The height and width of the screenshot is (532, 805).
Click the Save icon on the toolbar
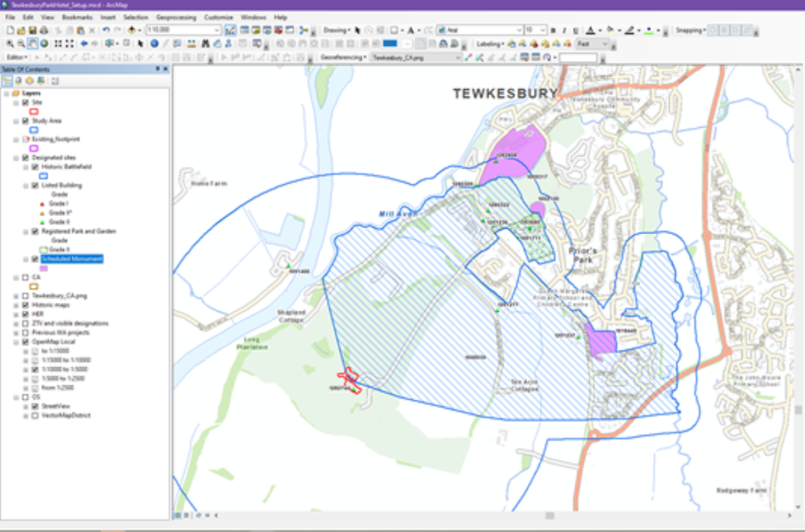point(33,30)
